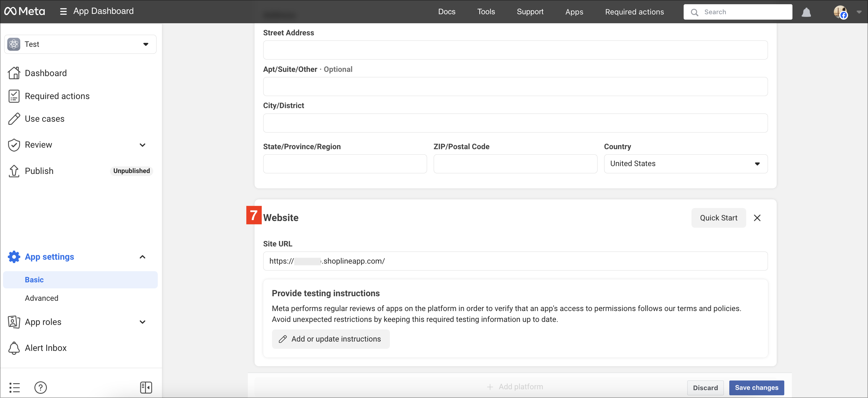This screenshot has width=868, height=398.
Task: Remove the Website platform with X
Action: (x=757, y=218)
